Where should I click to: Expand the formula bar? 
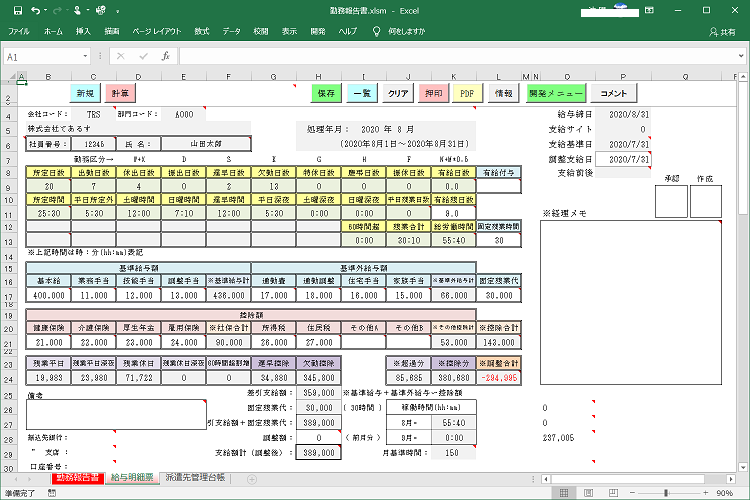[740, 56]
